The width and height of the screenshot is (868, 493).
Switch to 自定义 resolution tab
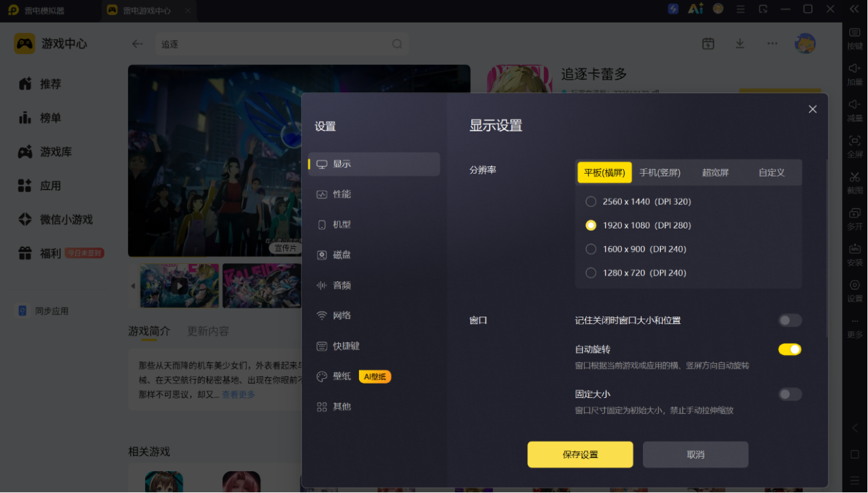[772, 172]
